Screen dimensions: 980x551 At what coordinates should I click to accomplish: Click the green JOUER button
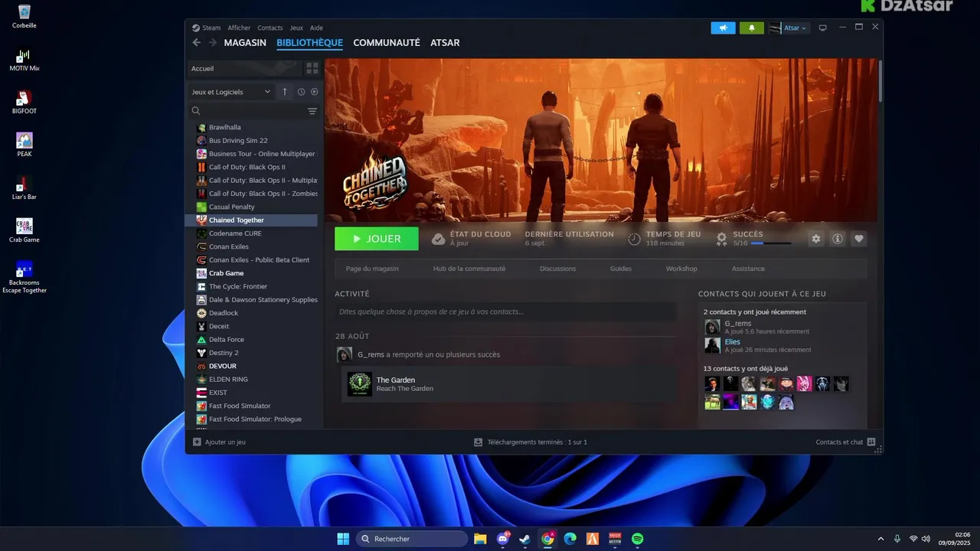(x=377, y=239)
